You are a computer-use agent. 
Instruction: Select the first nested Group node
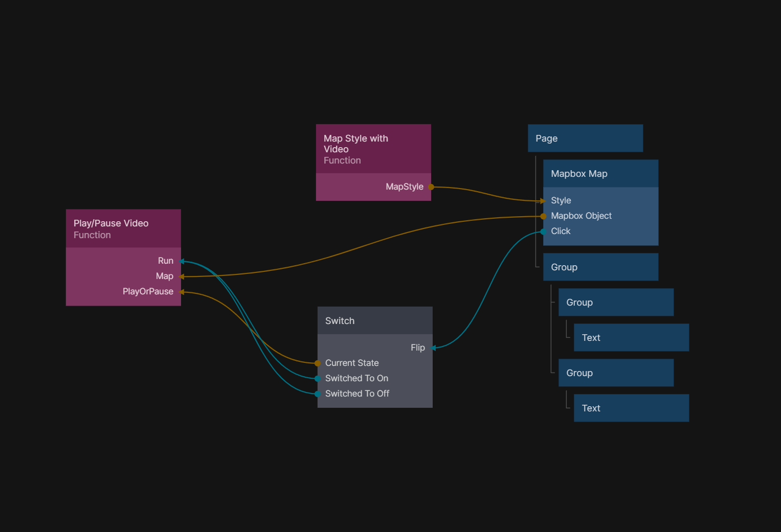click(x=616, y=303)
